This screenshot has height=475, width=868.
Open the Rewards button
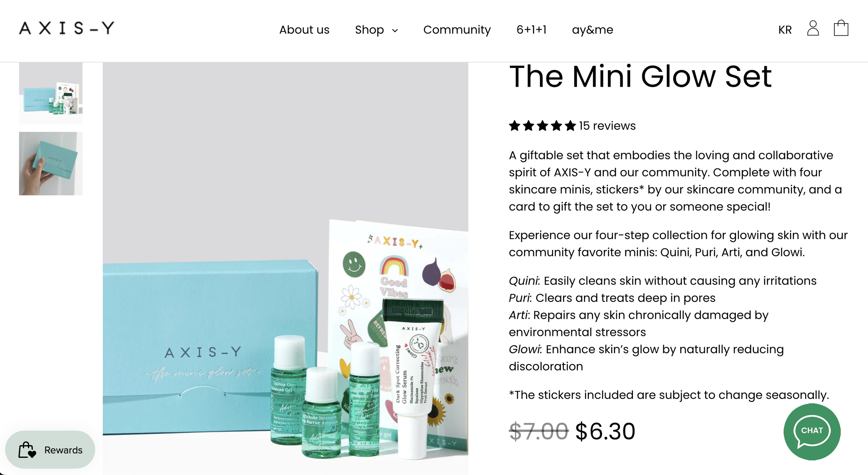click(50, 450)
